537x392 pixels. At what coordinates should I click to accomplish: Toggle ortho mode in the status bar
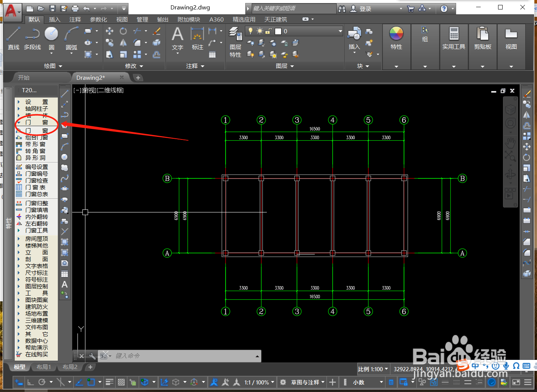coord(30,382)
